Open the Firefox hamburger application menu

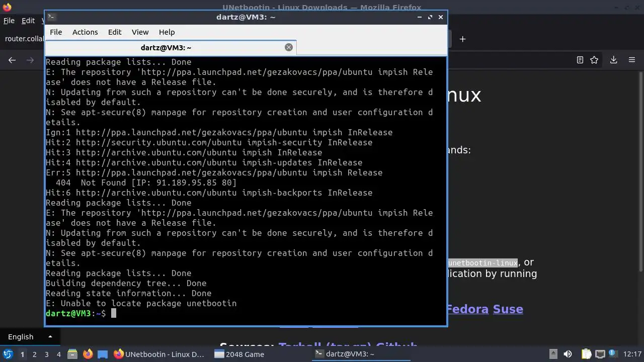tap(632, 60)
